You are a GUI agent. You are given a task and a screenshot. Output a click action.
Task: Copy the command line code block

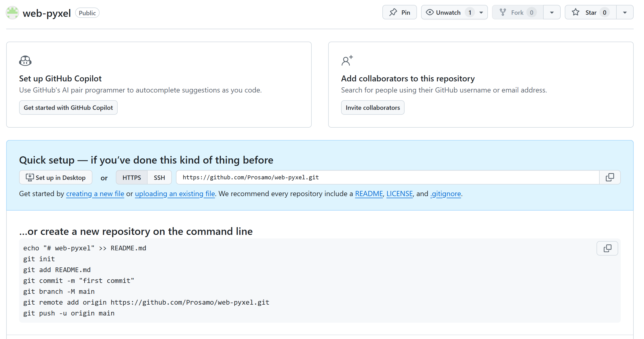[607, 248]
